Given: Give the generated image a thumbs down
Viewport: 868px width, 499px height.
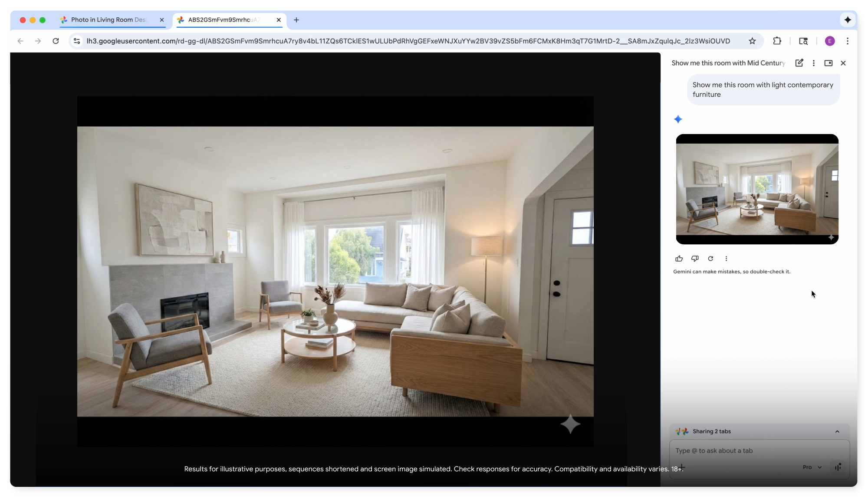Looking at the screenshot, I should click(x=694, y=258).
